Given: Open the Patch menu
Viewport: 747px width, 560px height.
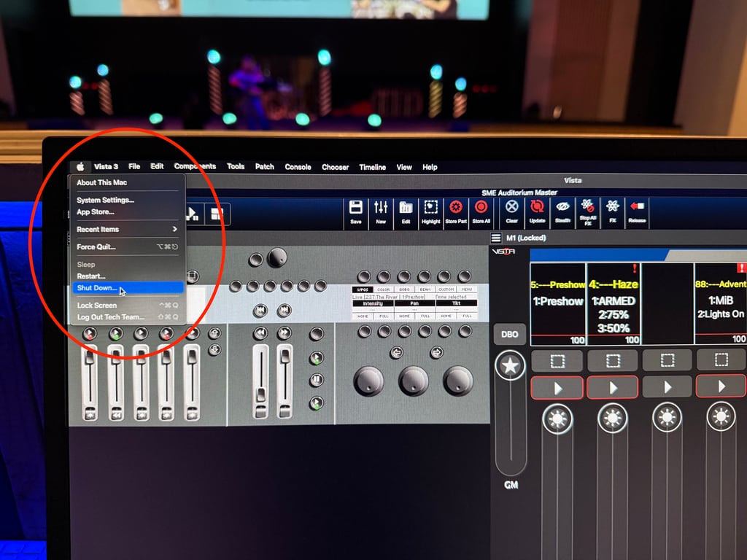Looking at the screenshot, I should (264, 167).
